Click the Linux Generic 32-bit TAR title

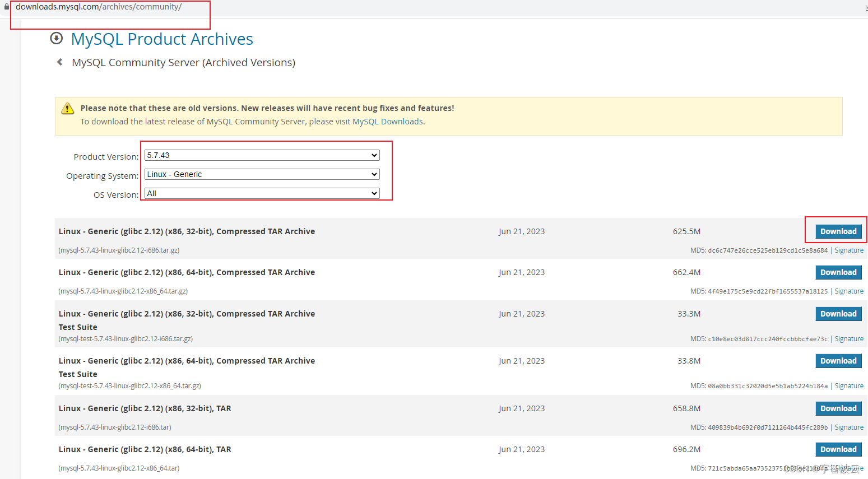145,408
